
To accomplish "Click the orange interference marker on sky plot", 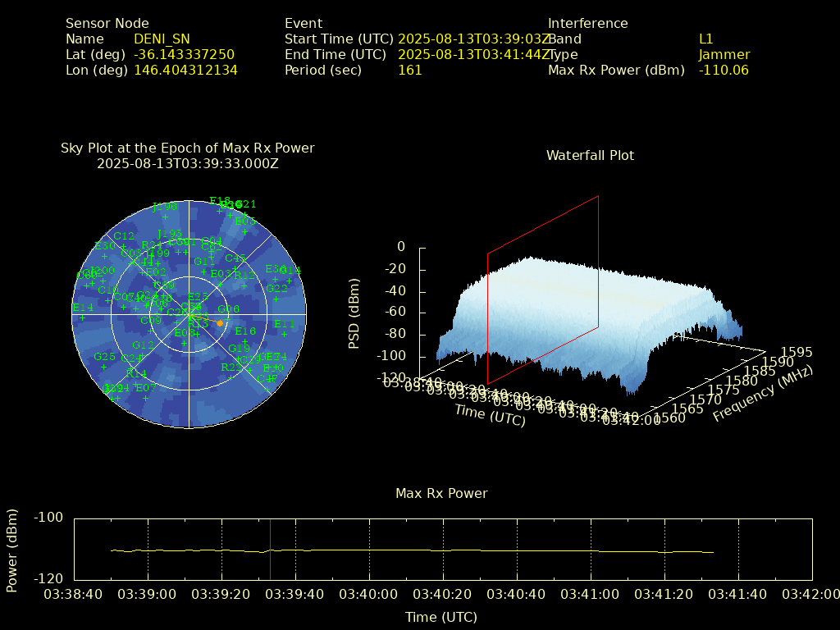I will point(220,323).
